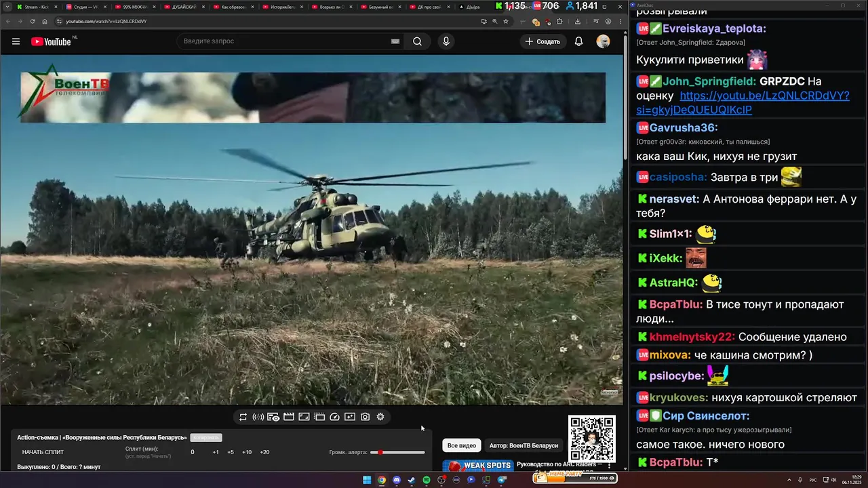
Task: Click the YouTube magnifier search button
Action: [417, 41]
